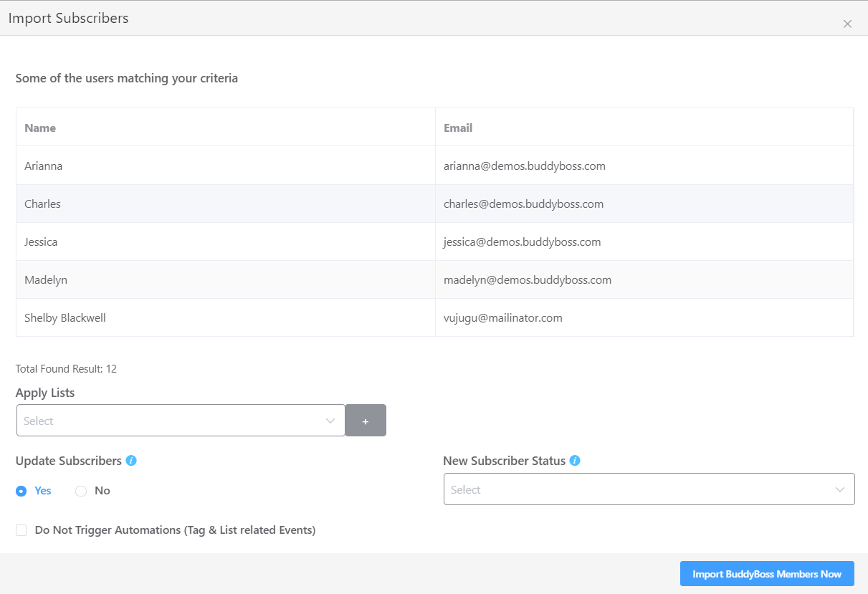Open the Apply Lists dropdown

click(x=172, y=421)
